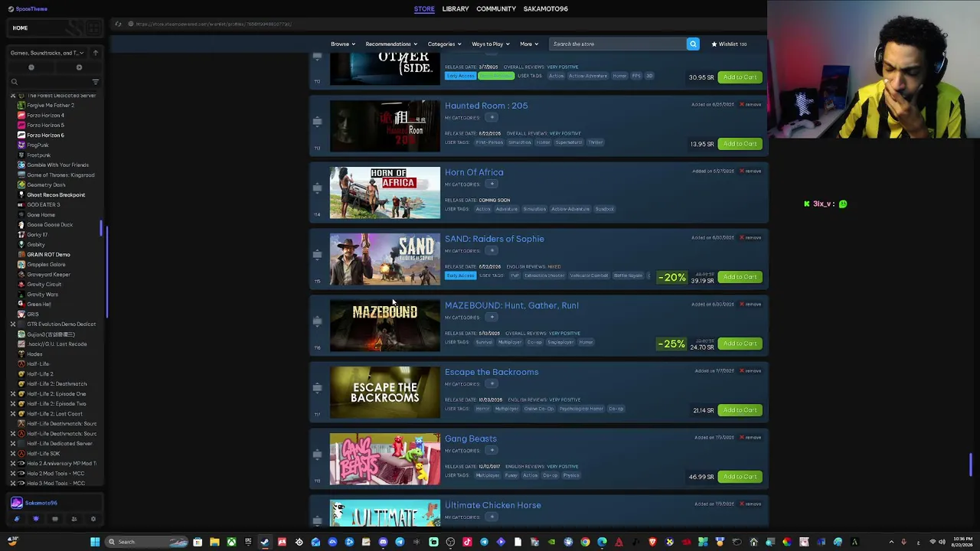Add MAZEBOUND to cart
980x551 pixels.
[x=740, y=344]
